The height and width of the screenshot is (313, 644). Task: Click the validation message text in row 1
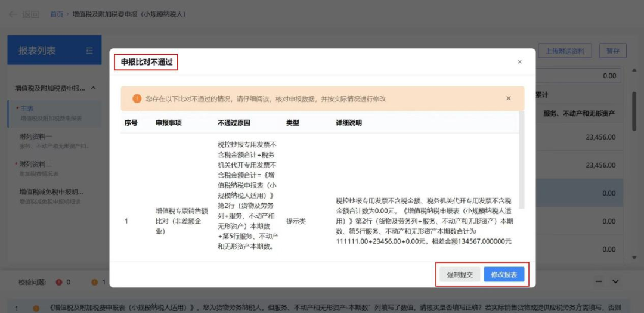click(x=335, y=308)
